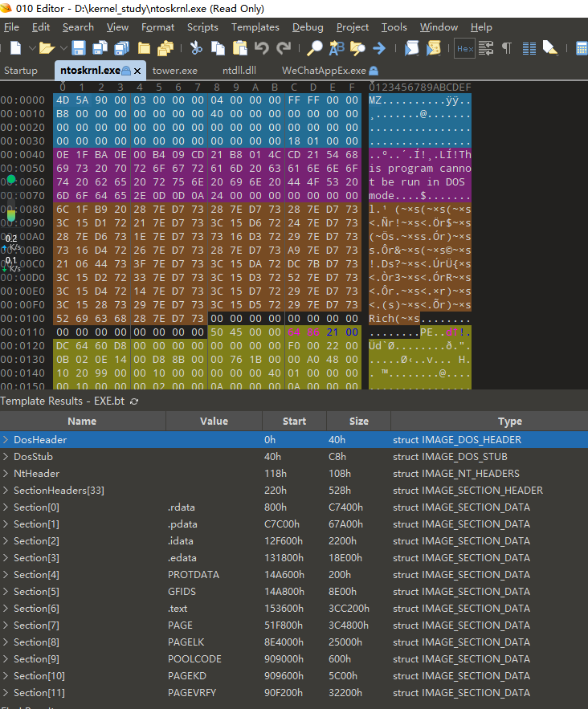Expand the DosStub row

tap(6, 457)
